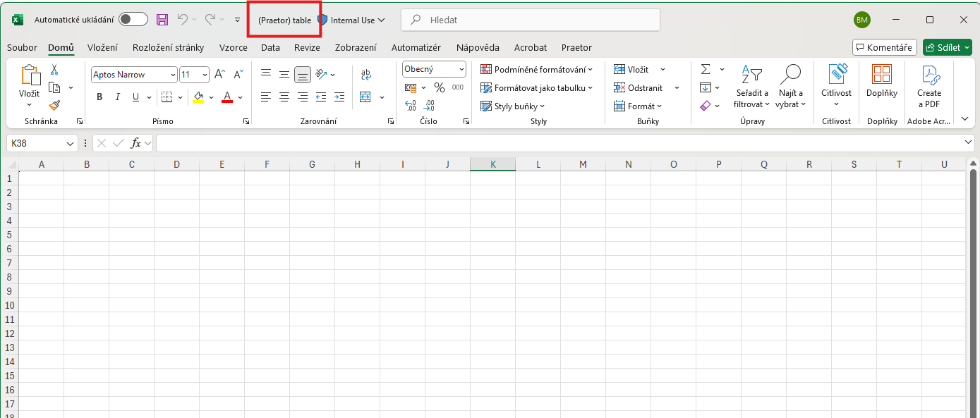Click the increase font size icon
Viewport: 980px width, 418px height.
coord(219,75)
